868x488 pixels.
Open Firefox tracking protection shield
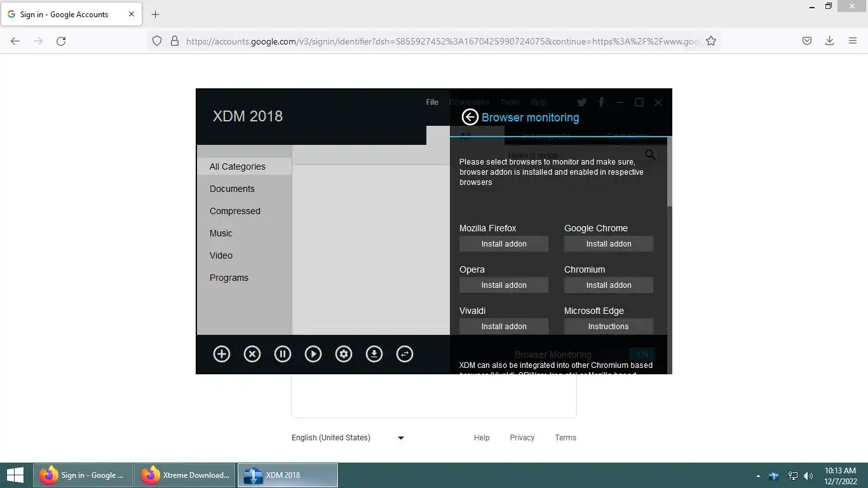coord(157,41)
